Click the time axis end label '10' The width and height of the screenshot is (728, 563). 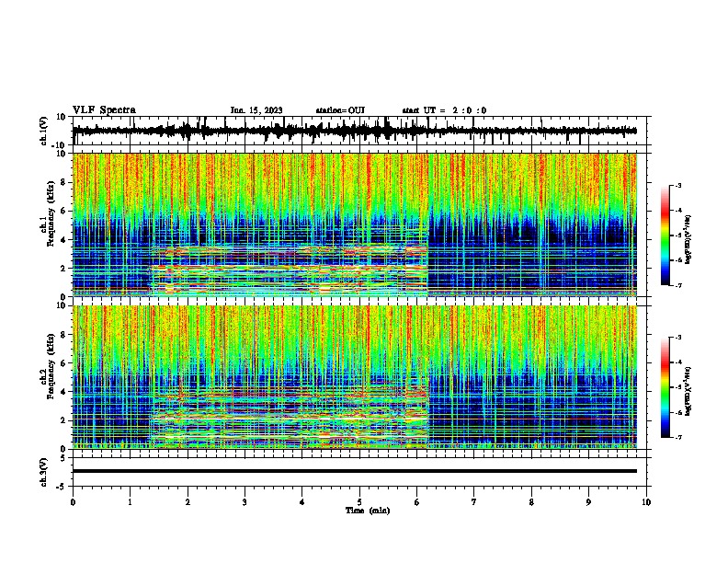[646, 502]
